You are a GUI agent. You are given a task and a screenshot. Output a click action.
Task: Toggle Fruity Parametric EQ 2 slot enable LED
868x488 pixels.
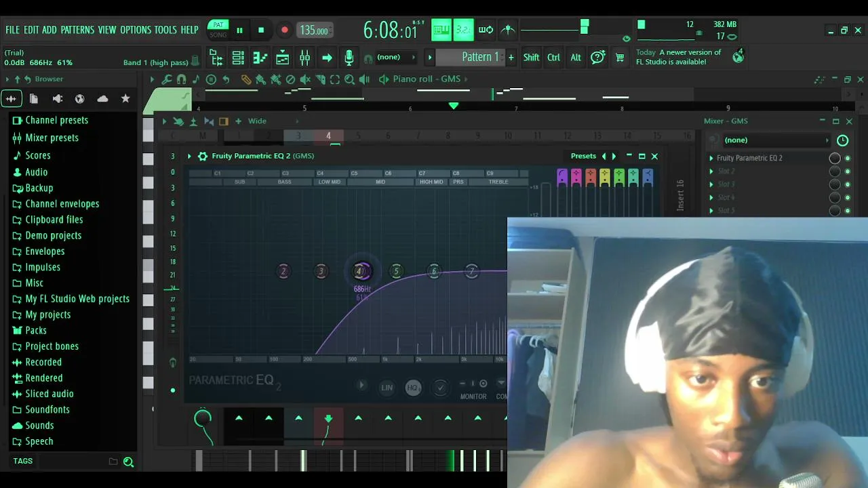pos(848,158)
